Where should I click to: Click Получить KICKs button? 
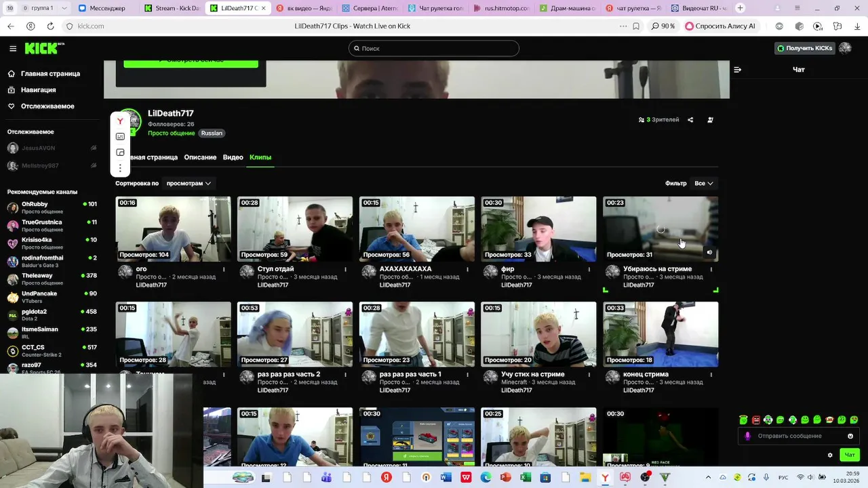click(x=804, y=48)
